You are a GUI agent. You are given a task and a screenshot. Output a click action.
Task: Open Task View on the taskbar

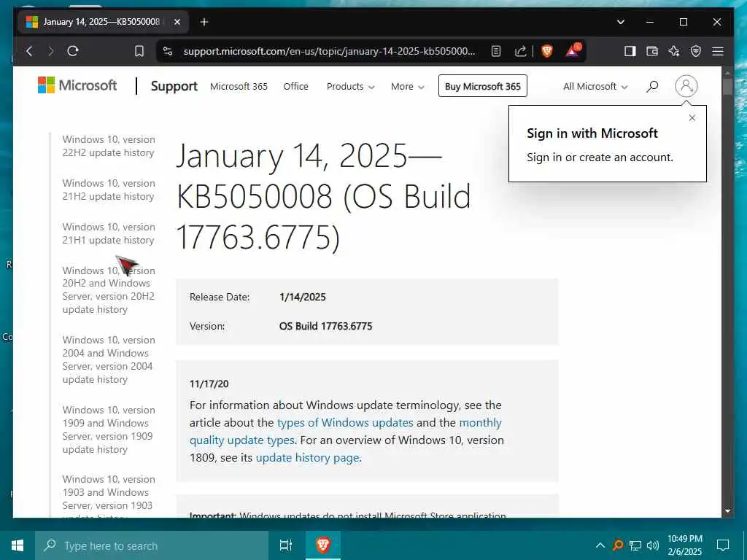pyautogui.click(x=286, y=545)
